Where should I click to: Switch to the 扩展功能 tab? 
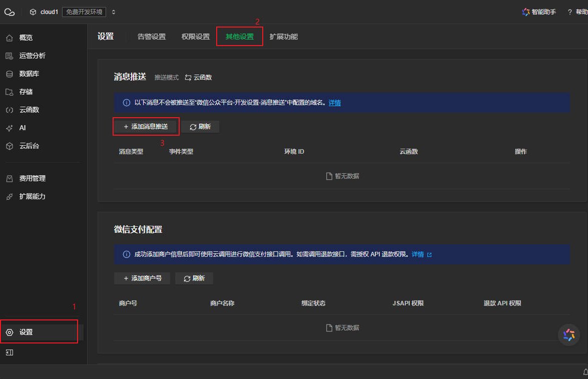point(284,37)
